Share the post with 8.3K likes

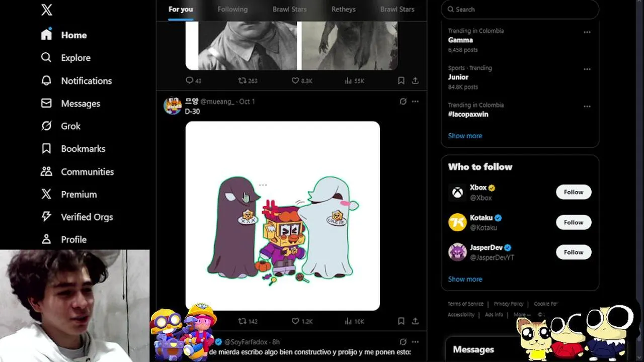[x=415, y=80]
